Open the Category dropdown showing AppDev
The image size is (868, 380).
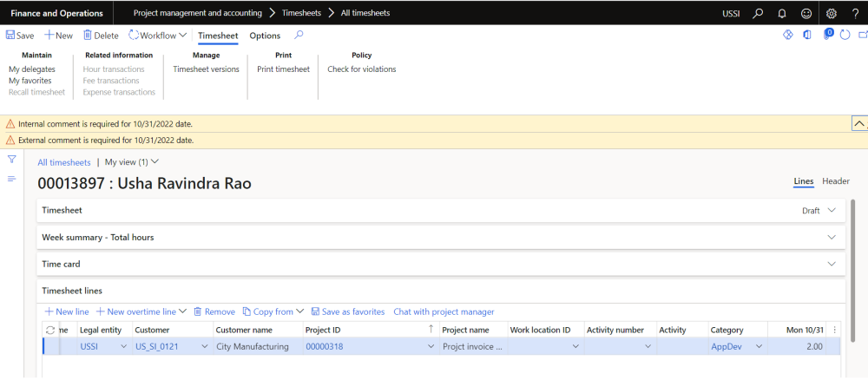[x=758, y=347]
